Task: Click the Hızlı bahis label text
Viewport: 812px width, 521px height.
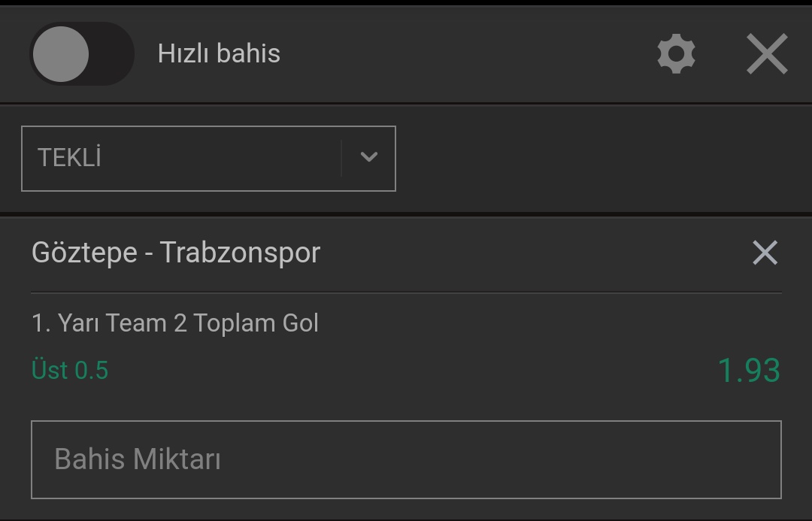Action: (x=219, y=54)
